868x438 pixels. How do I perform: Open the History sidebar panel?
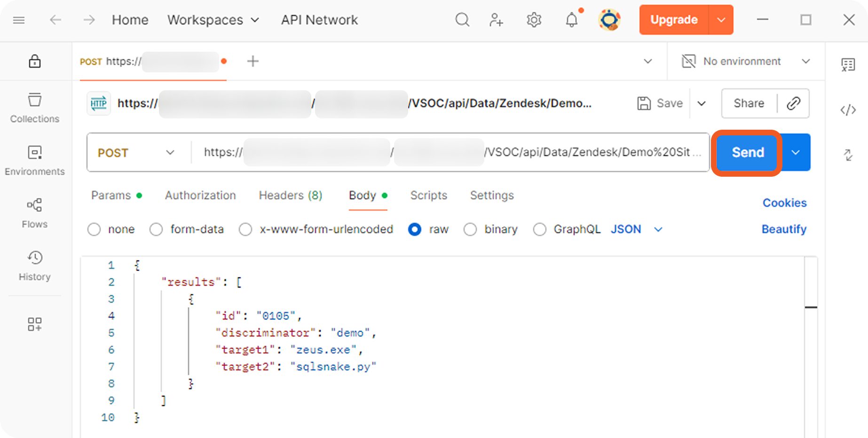35,266
